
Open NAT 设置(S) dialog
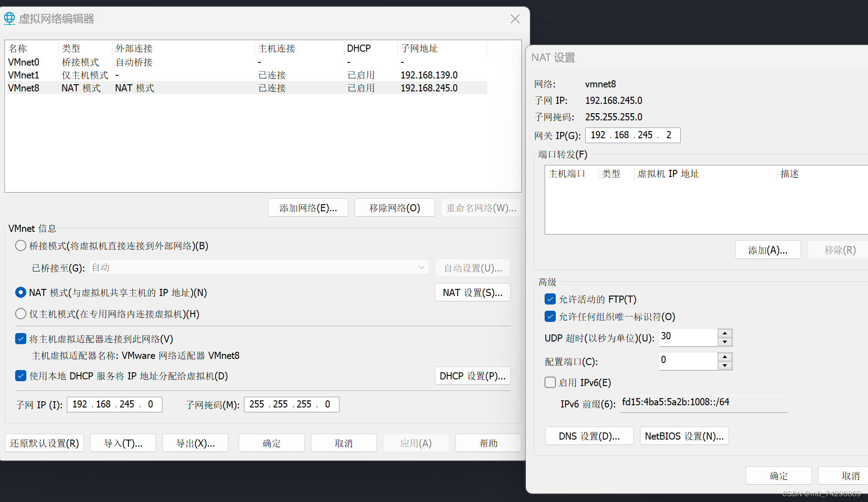click(472, 292)
